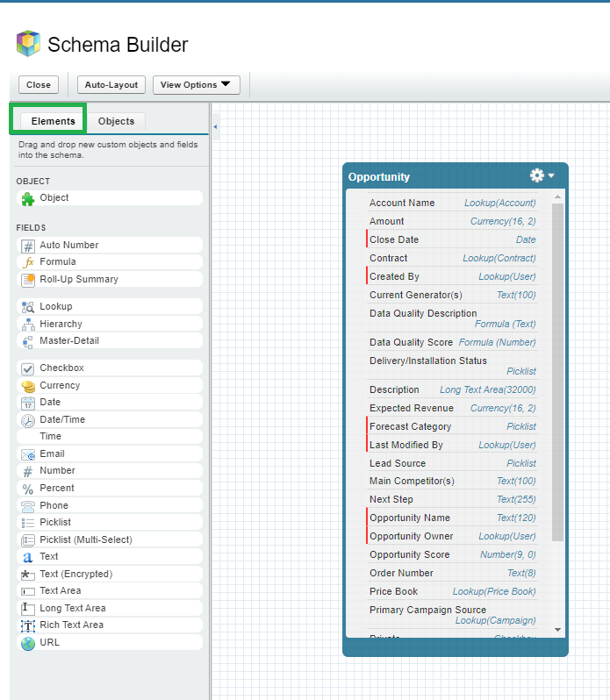Pick the Rich Text Area icon
Image resolution: width=610 pixels, height=700 pixels.
pos(28,626)
